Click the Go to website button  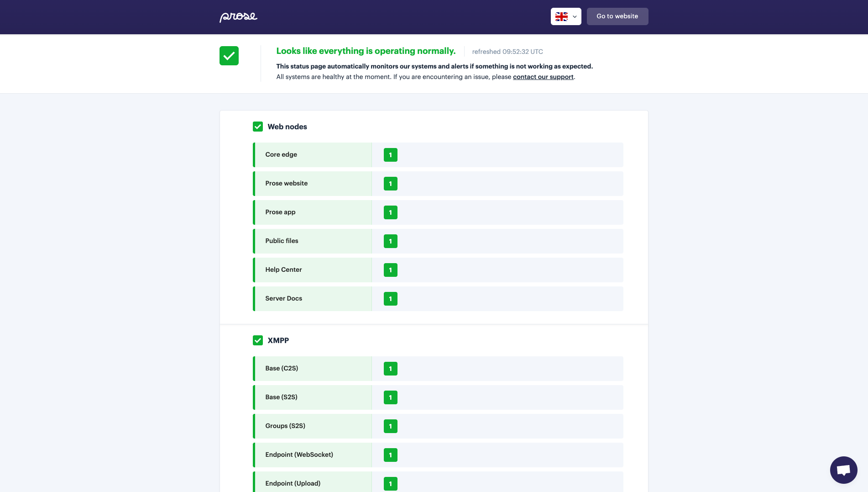coord(617,16)
